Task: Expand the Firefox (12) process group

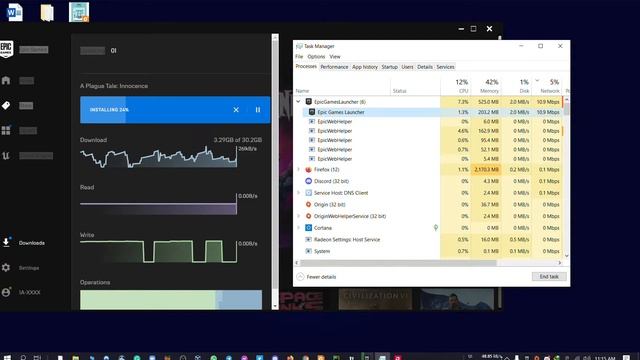Action: click(298, 169)
